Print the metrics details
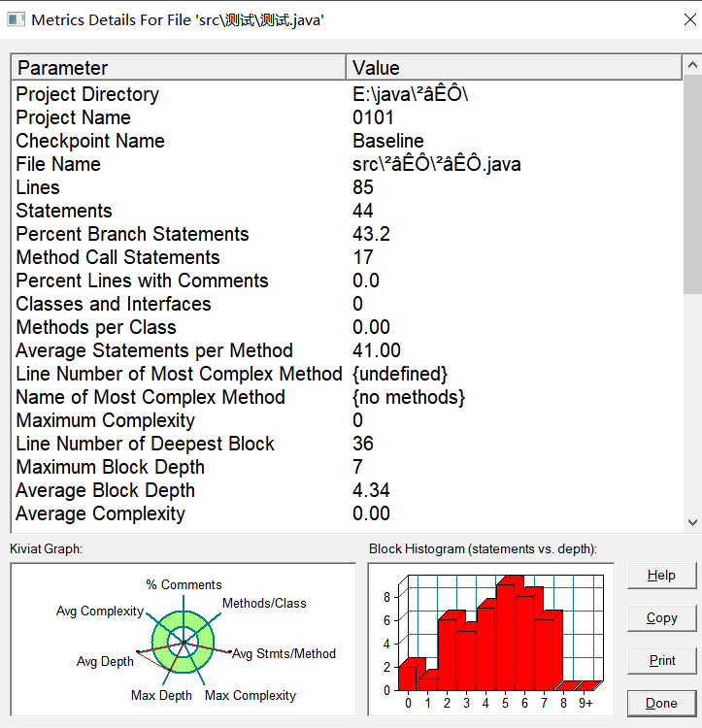Screen dimensions: 702x728 [661, 661]
